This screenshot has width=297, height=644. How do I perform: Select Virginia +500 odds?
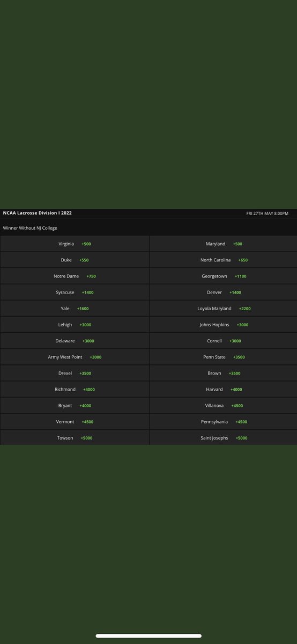pos(75,244)
